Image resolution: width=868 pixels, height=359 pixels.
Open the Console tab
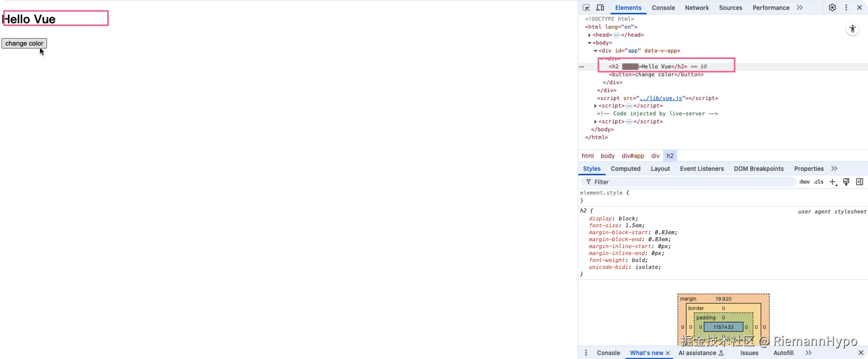(663, 8)
